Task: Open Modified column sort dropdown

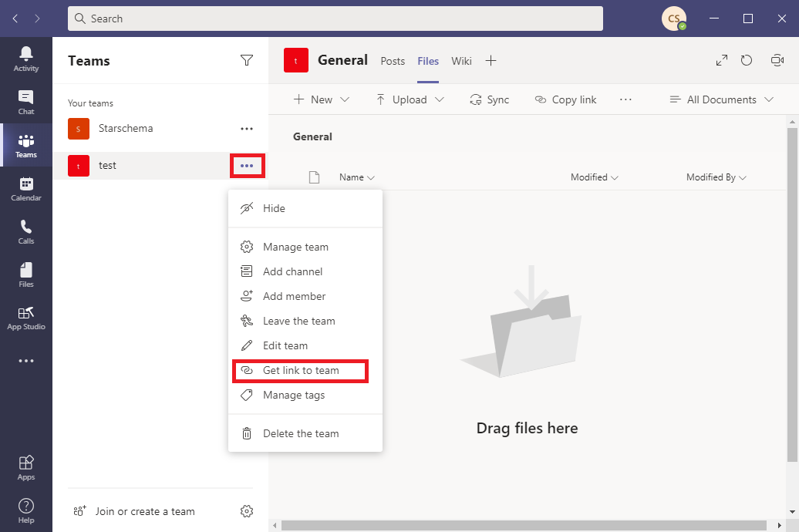Action: pos(594,177)
